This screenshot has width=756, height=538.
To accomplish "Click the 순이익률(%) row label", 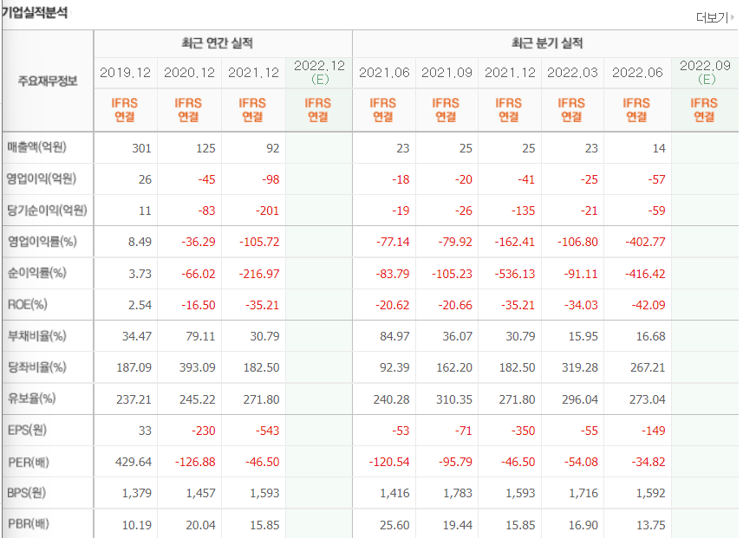I will 37,273.
